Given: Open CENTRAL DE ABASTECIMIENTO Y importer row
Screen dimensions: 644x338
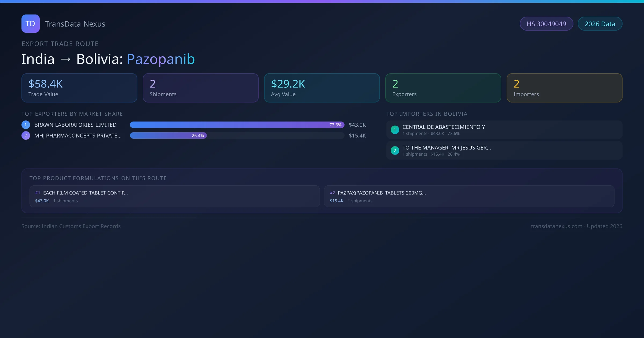Looking at the screenshot, I should pyautogui.click(x=504, y=130).
